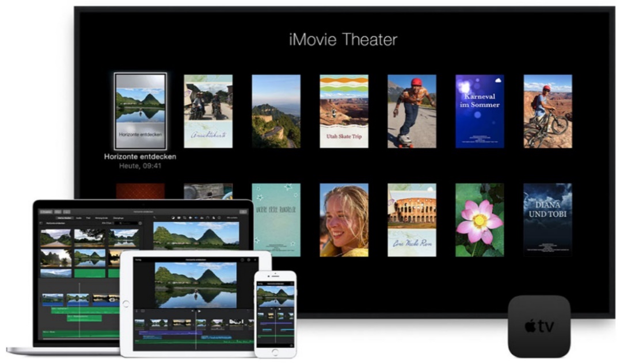The image size is (620, 364).
Task: Tap Fertig on the iPad iMovie screen
Action: coord(138,260)
